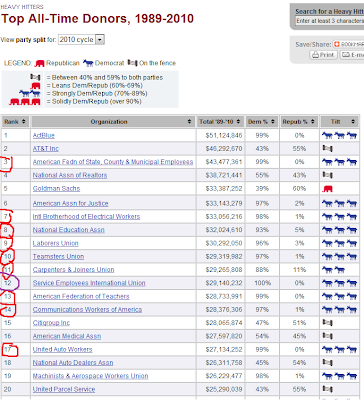364x400 pixels.
Task: Click the 88% Dem value
Action: pos(262,270)
